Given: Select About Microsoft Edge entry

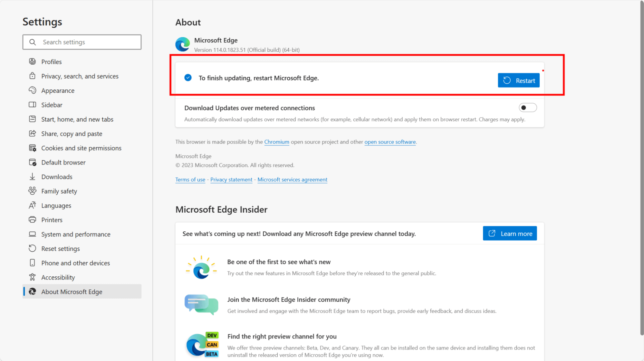Looking at the screenshot, I should click(x=82, y=292).
